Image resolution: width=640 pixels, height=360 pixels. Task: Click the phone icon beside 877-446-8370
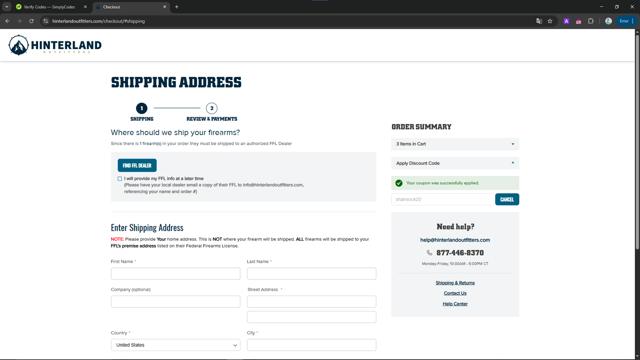pos(429,253)
